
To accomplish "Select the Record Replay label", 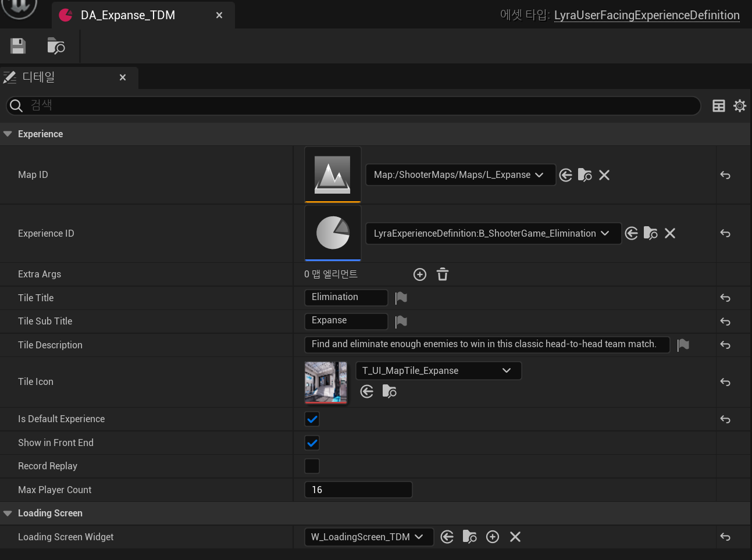I will (x=48, y=466).
